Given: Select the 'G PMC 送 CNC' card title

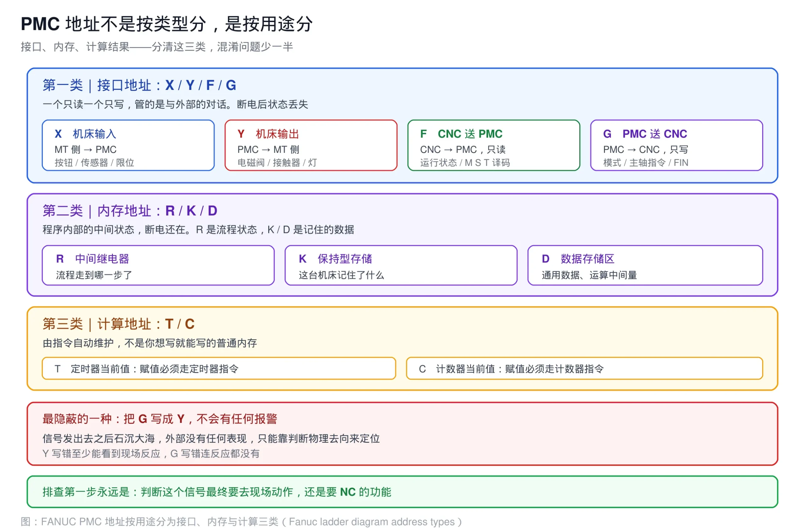Looking at the screenshot, I should tap(645, 134).
